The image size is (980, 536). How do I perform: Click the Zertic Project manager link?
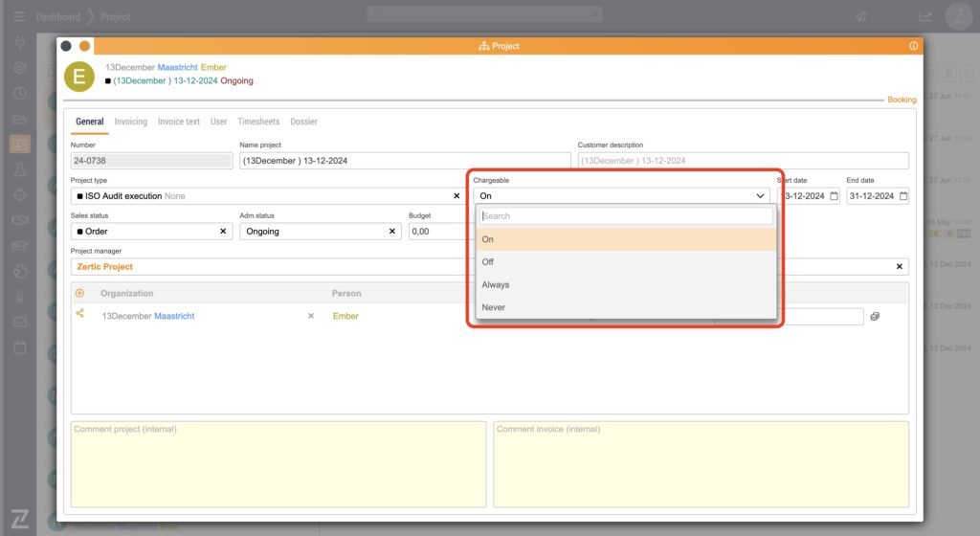point(105,267)
